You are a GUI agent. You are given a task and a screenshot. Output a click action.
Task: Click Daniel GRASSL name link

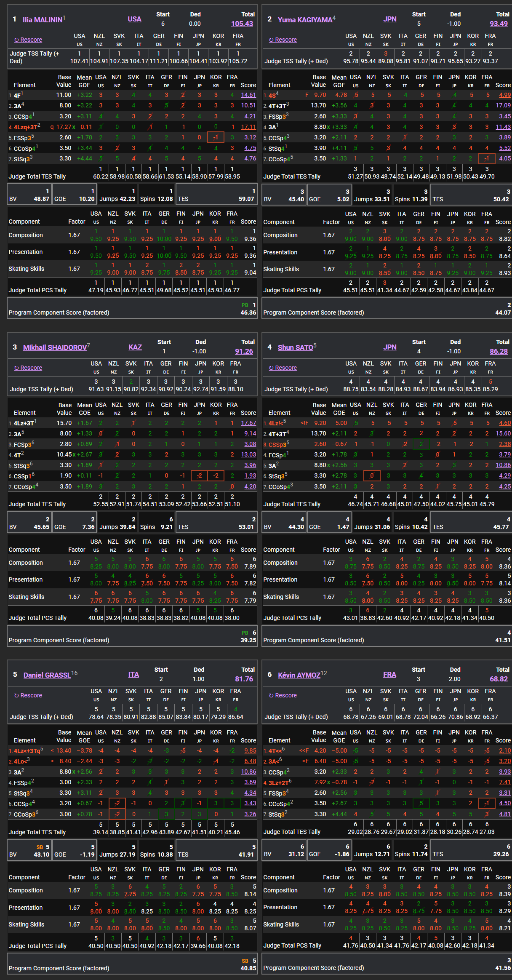point(47,675)
